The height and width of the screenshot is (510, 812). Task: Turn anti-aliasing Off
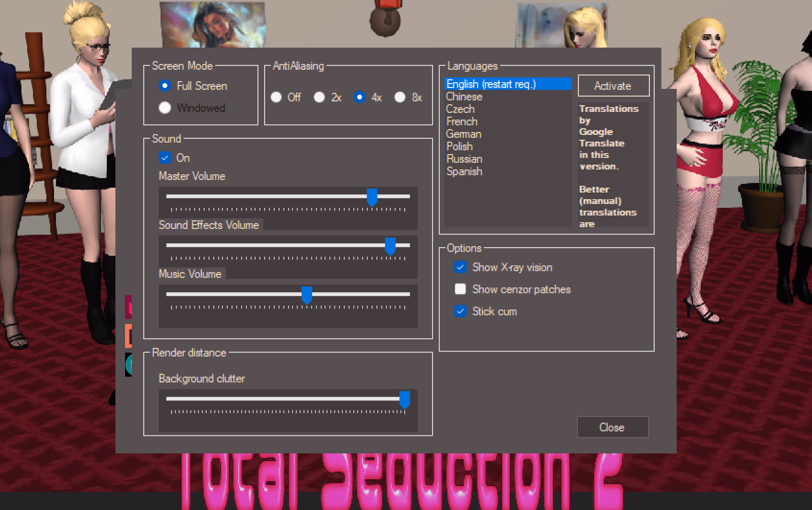(276, 98)
